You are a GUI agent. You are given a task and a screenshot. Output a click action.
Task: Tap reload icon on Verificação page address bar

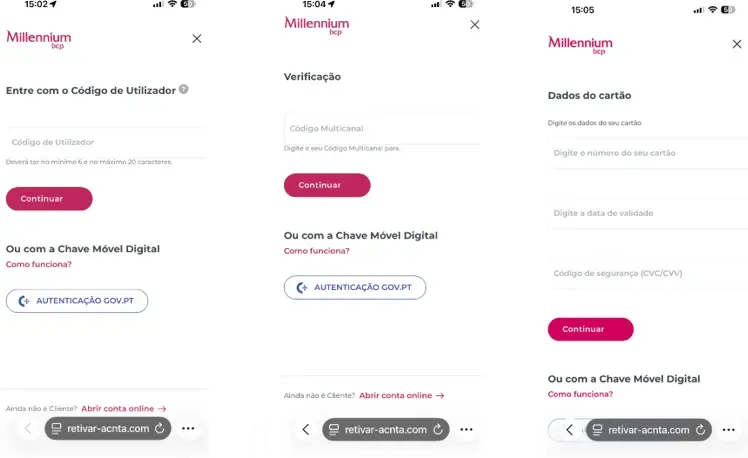click(437, 430)
